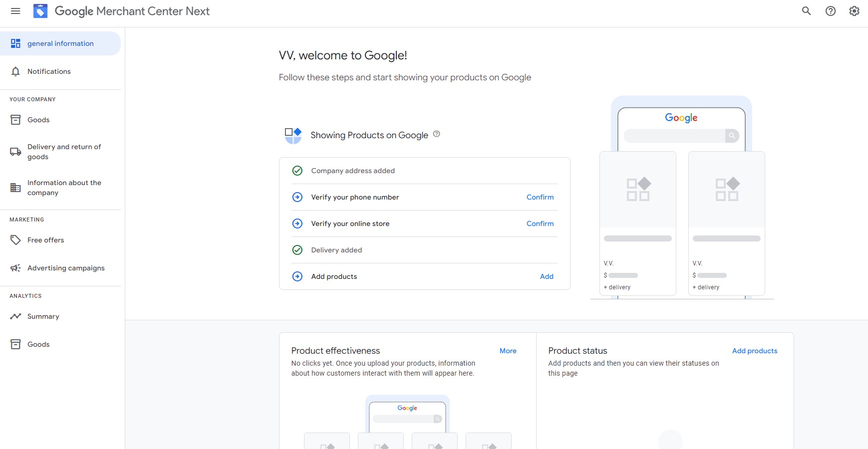View the Summary analytics page
Image resolution: width=868 pixels, height=449 pixels.
(x=43, y=316)
